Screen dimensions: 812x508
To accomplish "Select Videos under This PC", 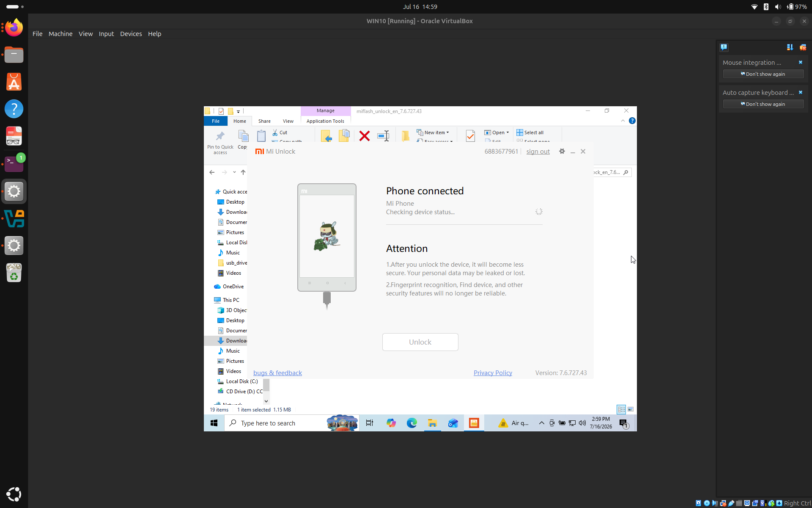I will pos(229,371).
